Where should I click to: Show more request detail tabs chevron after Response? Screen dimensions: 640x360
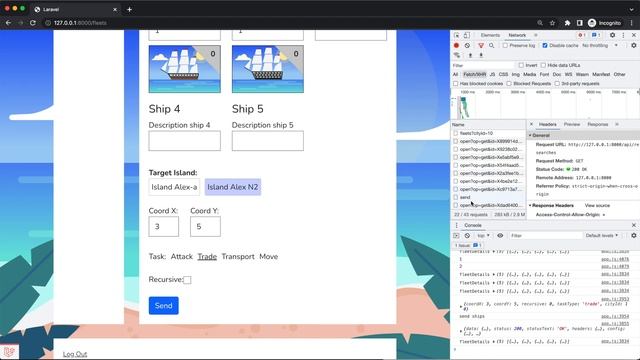(x=617, y=124)
